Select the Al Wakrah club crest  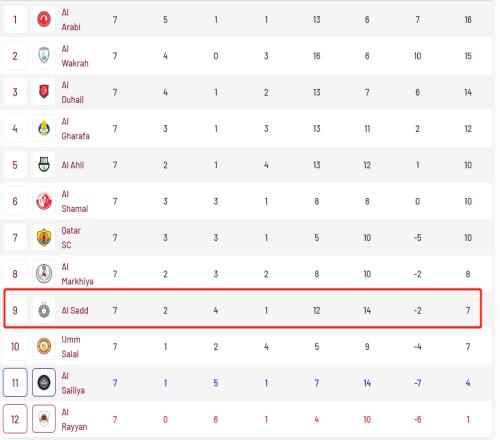[44, 56]
